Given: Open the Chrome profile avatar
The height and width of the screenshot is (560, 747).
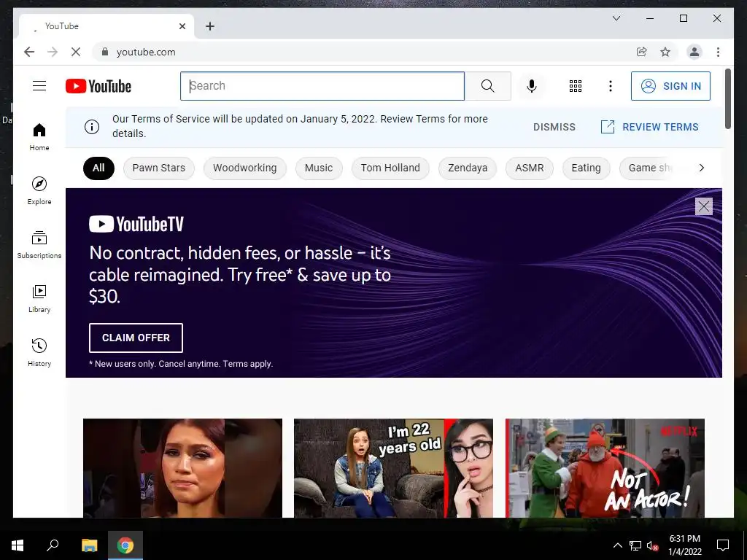Looking at the screenshot, I should tap(694, 52).
